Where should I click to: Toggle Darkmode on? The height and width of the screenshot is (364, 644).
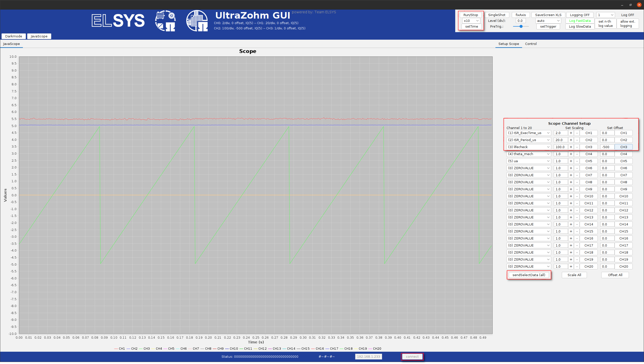coord(14,36)
